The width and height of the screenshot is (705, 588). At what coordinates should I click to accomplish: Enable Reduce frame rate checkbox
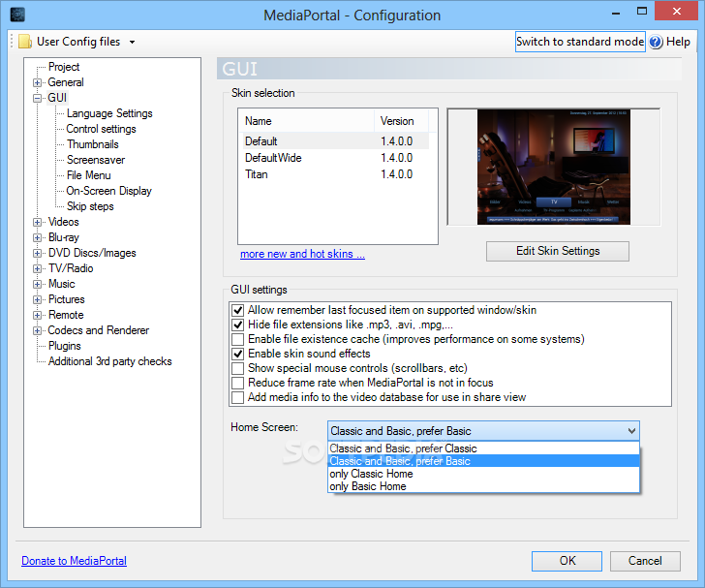[238, 383]
